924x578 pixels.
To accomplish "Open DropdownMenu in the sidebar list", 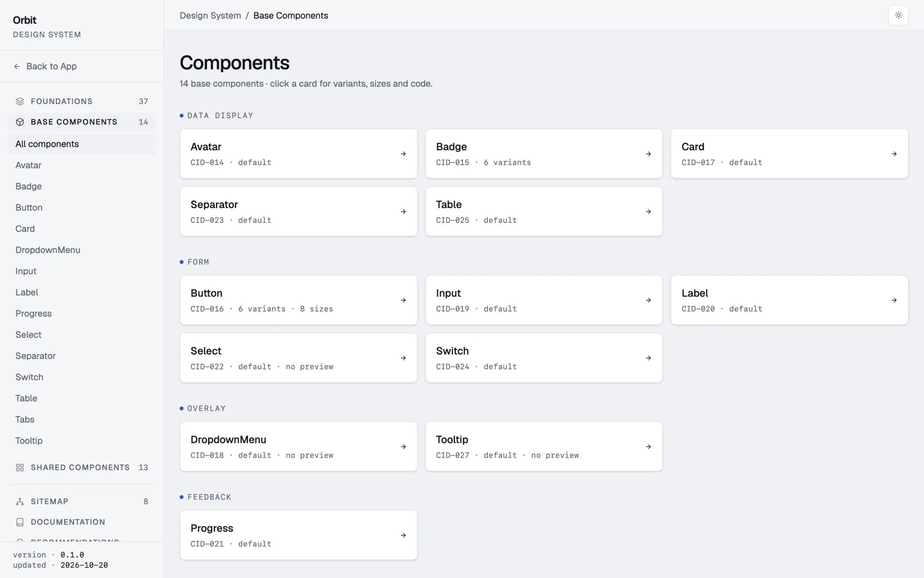I will [x=82, y=250].
